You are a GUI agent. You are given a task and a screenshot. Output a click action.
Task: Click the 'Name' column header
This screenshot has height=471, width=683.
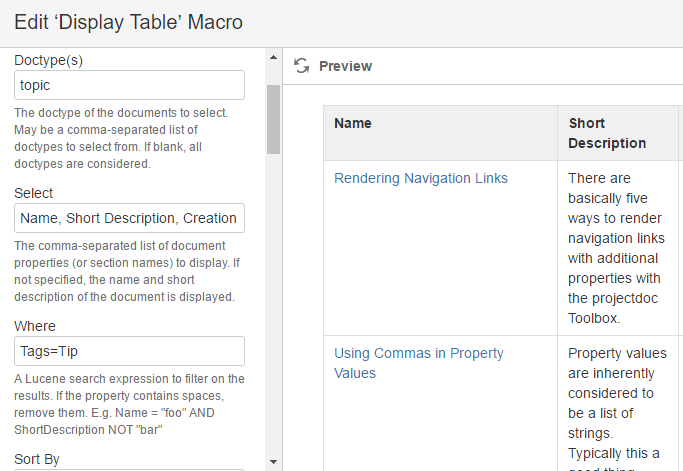[353, 123]
